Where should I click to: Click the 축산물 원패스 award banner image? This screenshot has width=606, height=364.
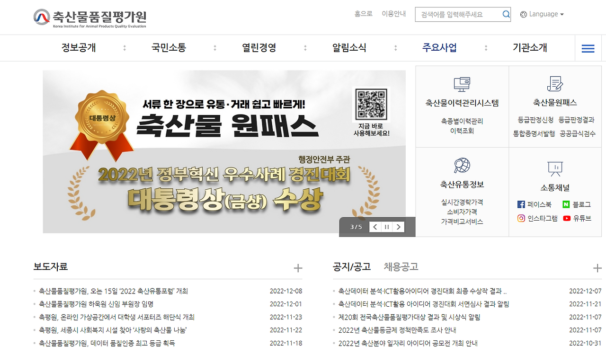coord(224,151)
